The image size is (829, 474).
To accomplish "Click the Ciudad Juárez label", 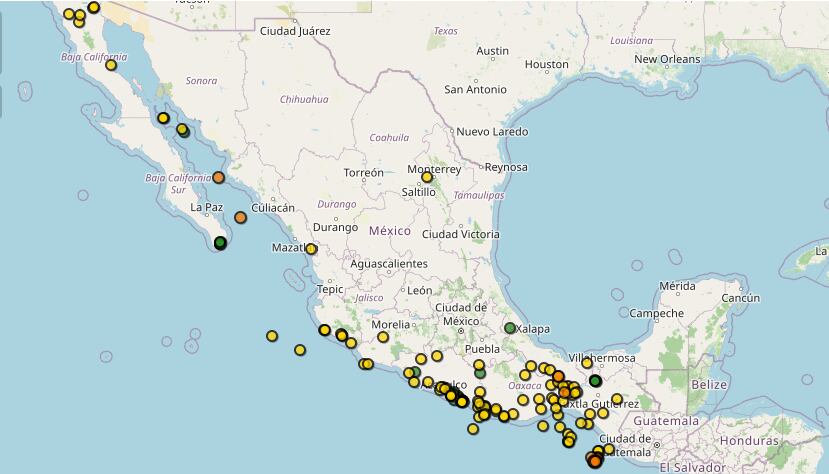I will (x=295, y=31).
